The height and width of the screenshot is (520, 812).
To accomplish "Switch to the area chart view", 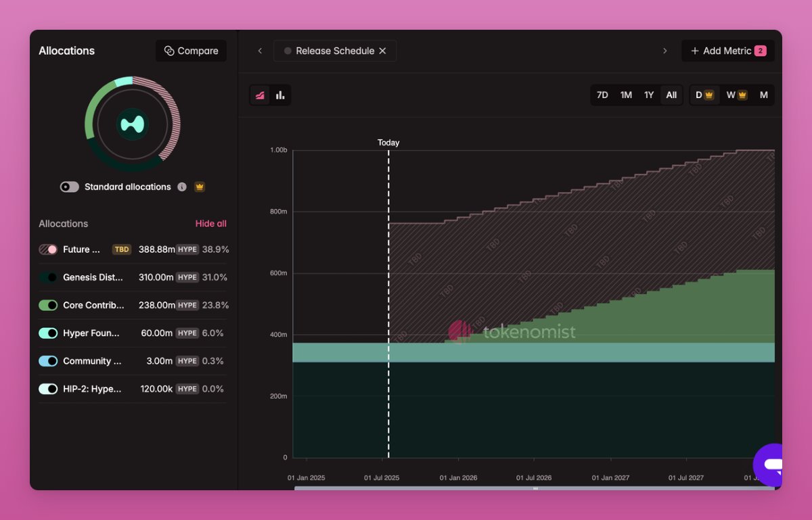I will click(x=260, y=95).
